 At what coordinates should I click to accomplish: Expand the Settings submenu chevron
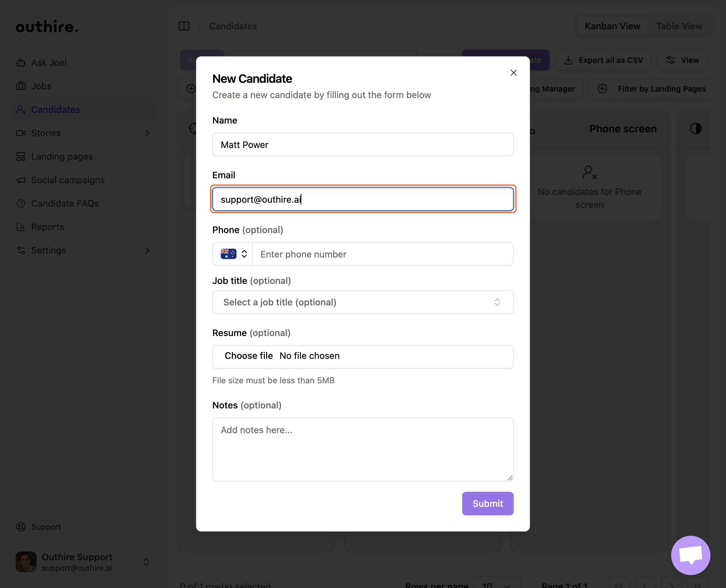(x=147, y=250)
